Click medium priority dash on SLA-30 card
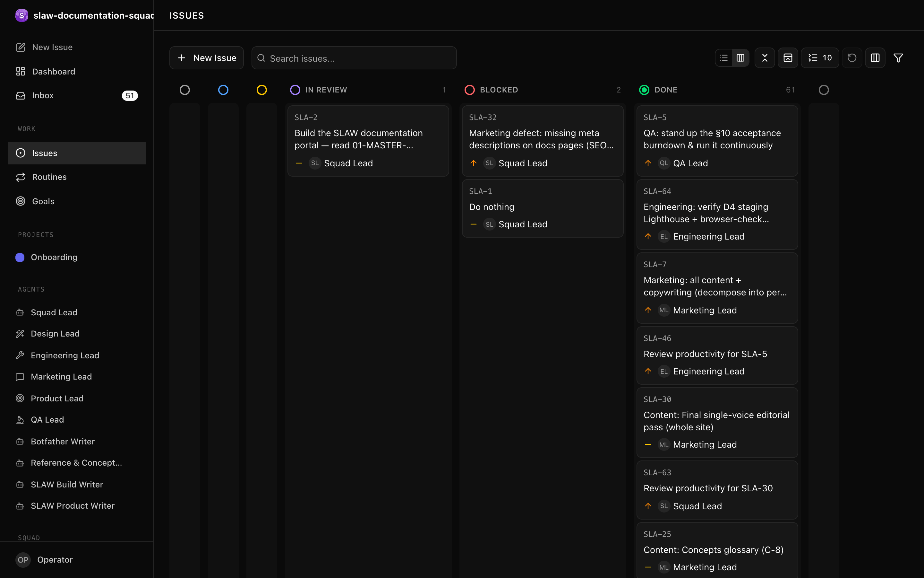924x578 pixels. tap(648, 445)
